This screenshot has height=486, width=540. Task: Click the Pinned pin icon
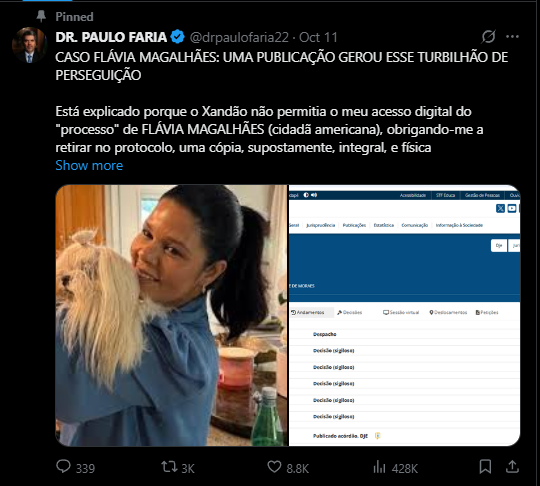[41, 16]
